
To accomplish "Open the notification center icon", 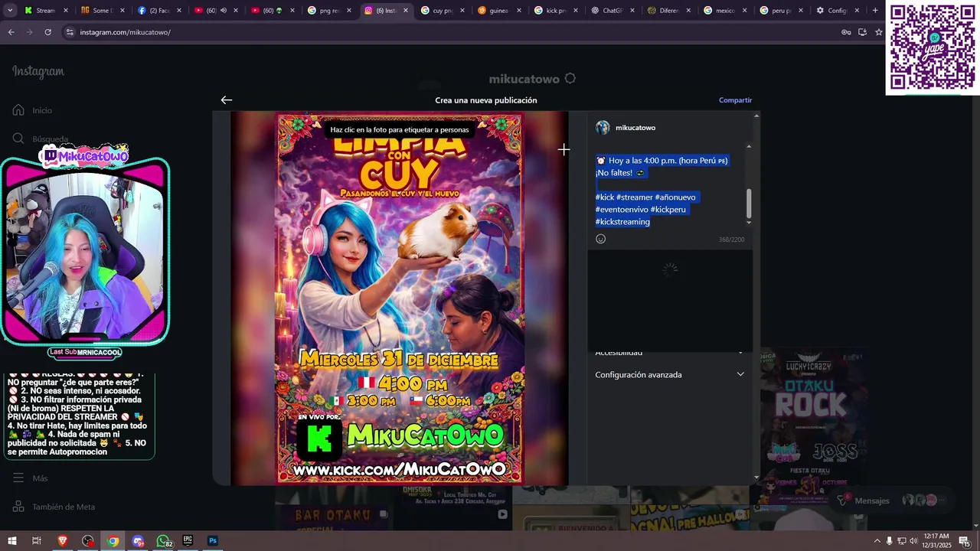I will [964, 541].
